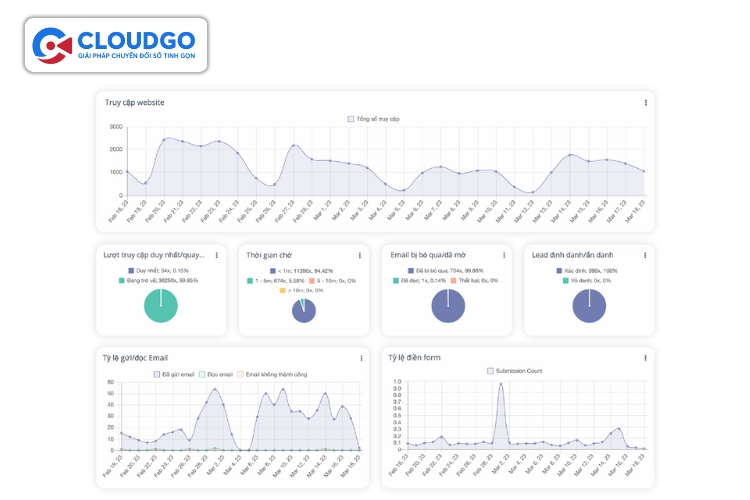Screen dimensions: 750x500
Task: Open kebab menu on Thời gian chờ card
Action: click(360, 255)
